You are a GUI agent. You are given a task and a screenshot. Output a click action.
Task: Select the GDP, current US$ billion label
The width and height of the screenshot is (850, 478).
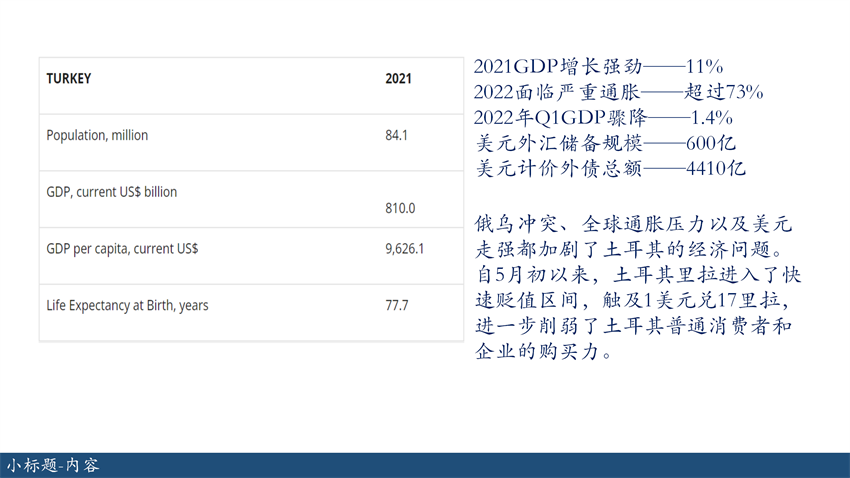click(x=111, y=191)
